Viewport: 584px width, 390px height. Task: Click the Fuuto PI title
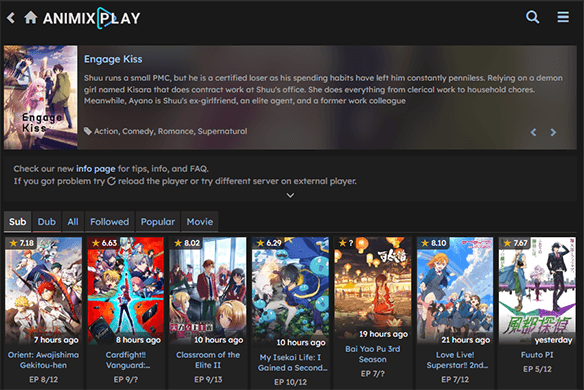[537, 355]
